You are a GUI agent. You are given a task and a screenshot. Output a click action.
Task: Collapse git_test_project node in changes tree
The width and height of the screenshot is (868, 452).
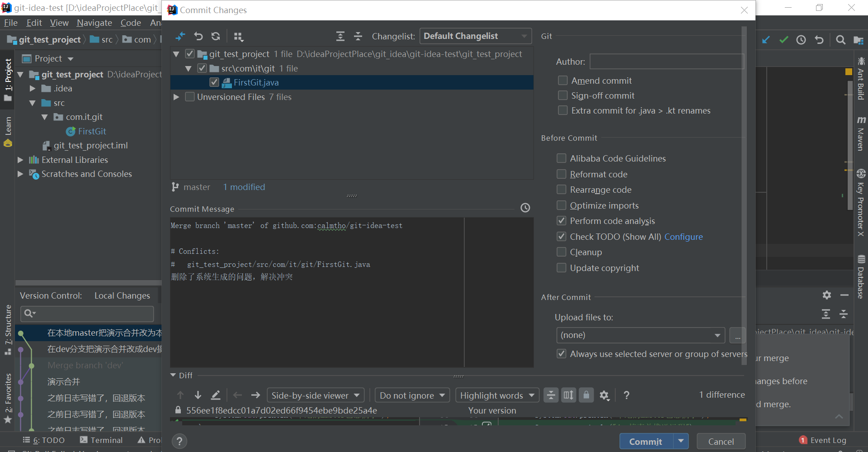[176, 54]
